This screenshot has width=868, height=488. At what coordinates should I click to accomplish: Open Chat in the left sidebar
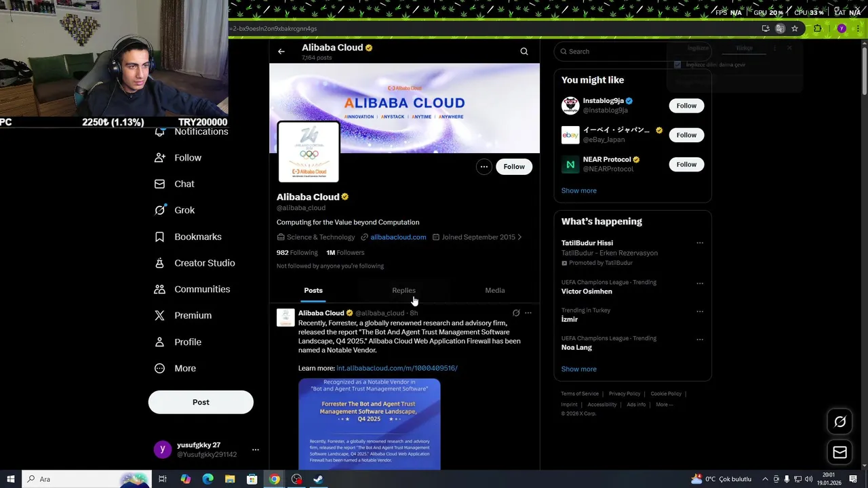coord(175,184)
